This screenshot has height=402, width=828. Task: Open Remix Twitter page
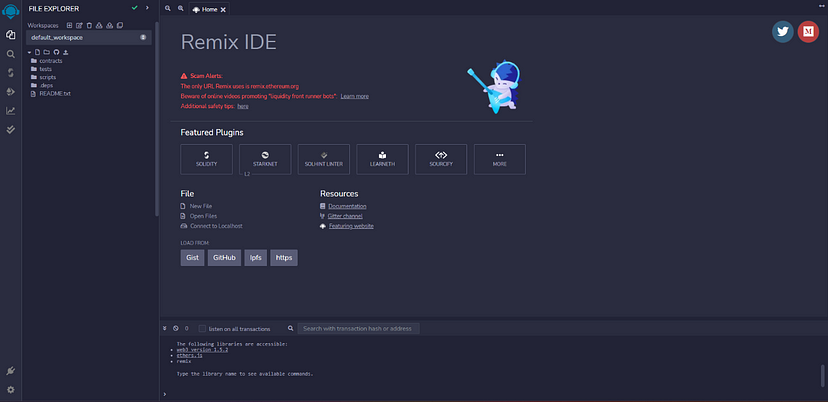point(783,32)
